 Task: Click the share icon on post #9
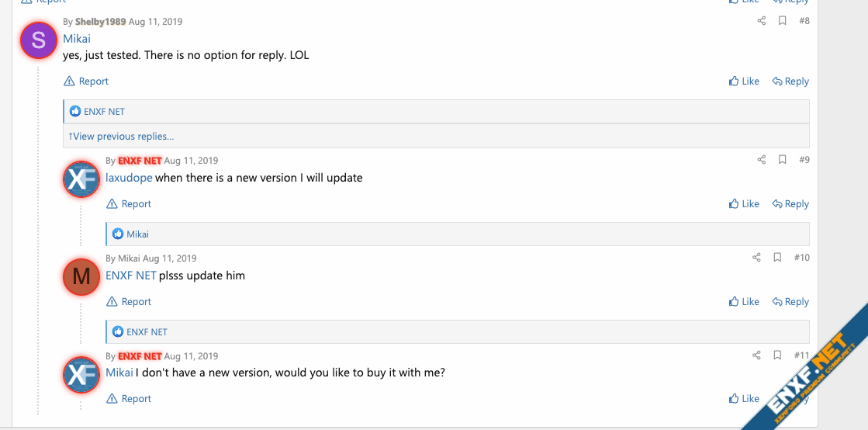762,160
